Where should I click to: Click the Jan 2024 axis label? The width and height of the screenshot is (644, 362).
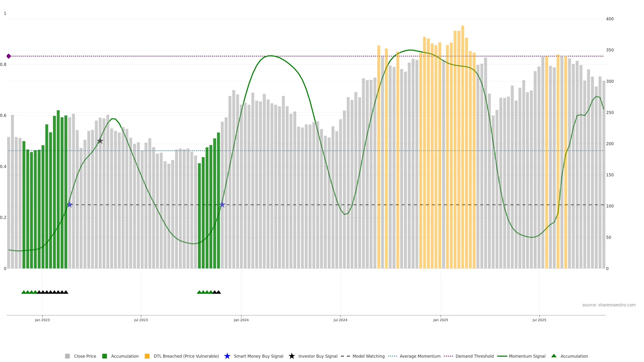(241, 320)
